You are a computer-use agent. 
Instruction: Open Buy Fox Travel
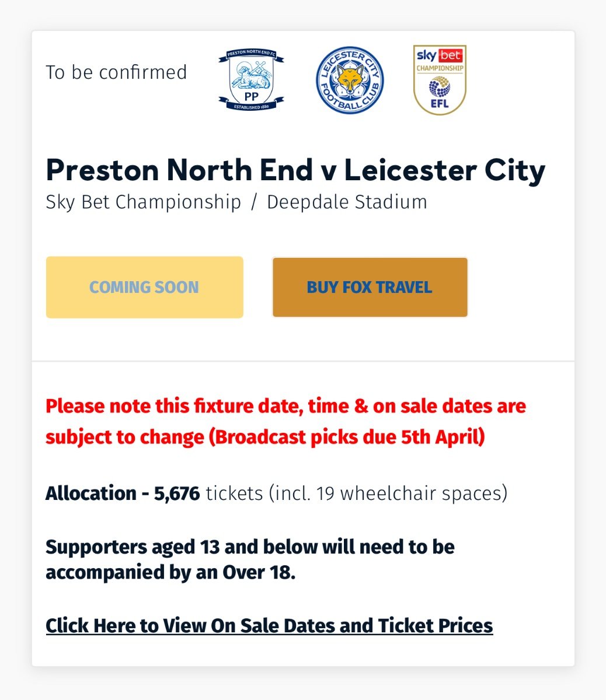click(370, 287)
